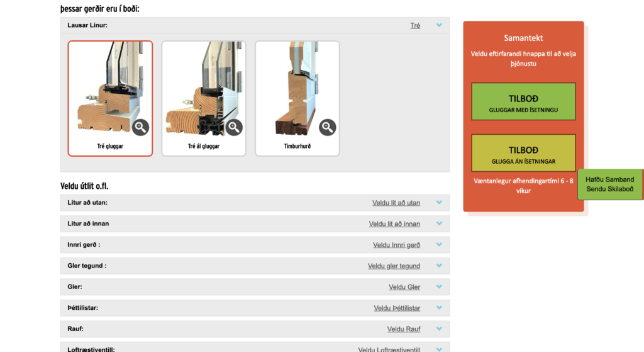Open the Veldu lit að utan link
This screenshot has height=352, width=644.
[x=396, y=203]
